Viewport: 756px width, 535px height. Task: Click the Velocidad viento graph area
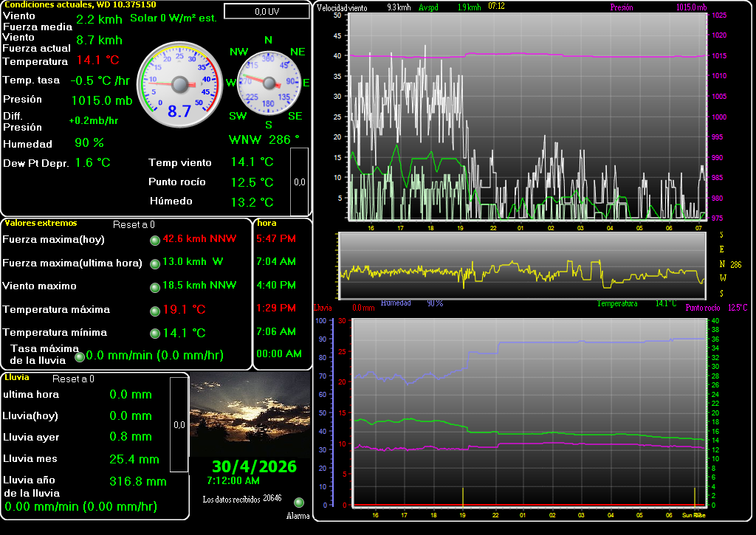(526, 117)
